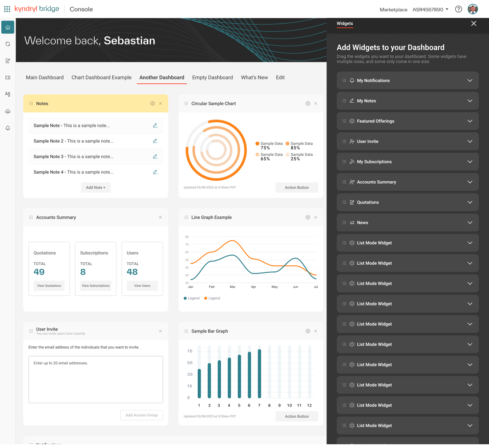Switch to Main Dashboard tab
Screen dimensions: 489x448
coord(45,78)
